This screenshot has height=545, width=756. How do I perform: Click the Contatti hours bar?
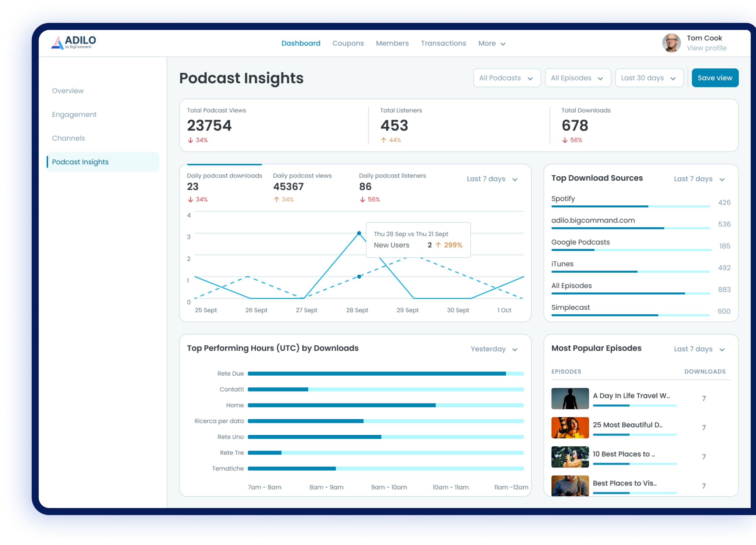click(x=386, y=389)
